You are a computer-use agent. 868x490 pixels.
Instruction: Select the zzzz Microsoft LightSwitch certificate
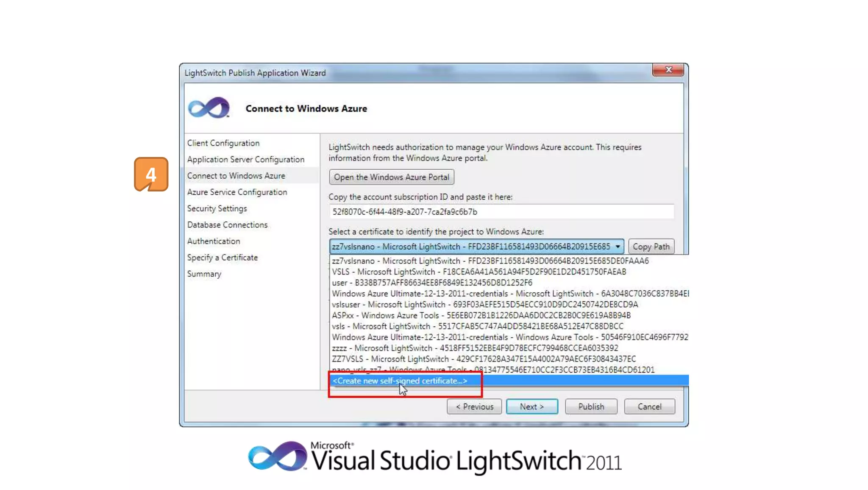pyautogui.click(x=474, y=348)
